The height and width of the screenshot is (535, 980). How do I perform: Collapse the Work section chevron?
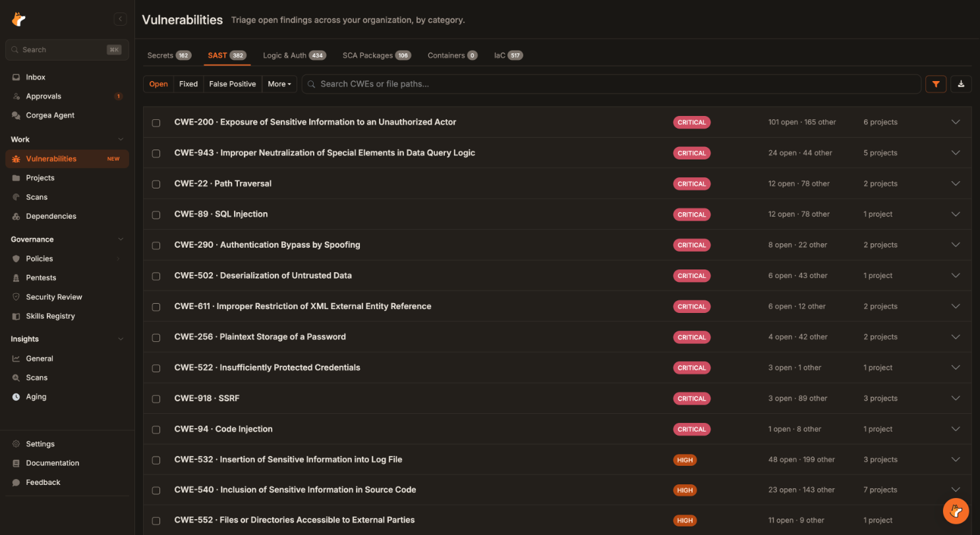120,140
